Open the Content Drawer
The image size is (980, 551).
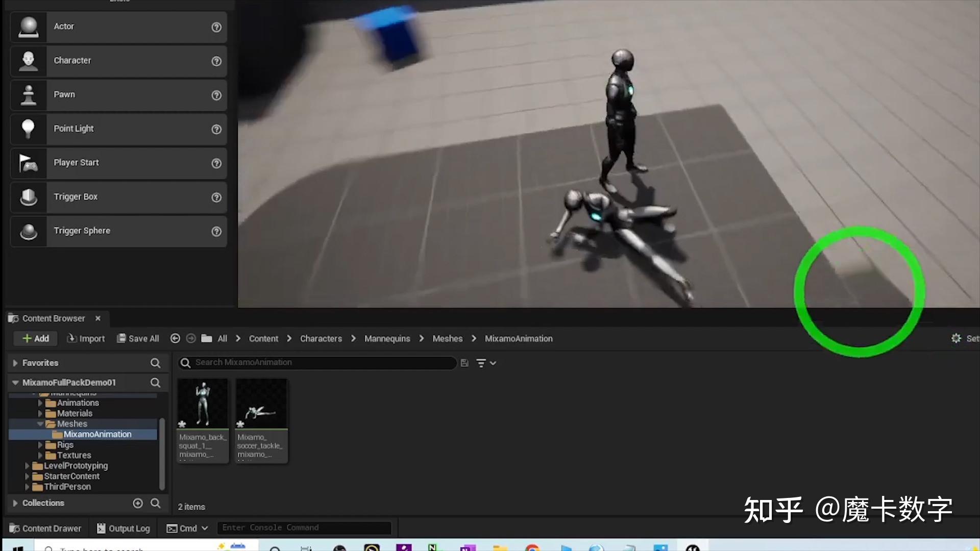tap(45, 528)
